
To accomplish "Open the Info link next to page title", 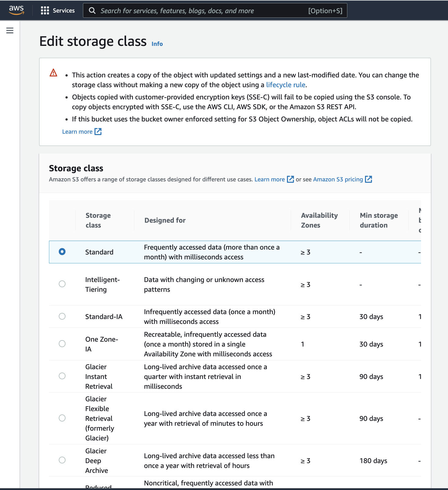I will coord(157,44).
